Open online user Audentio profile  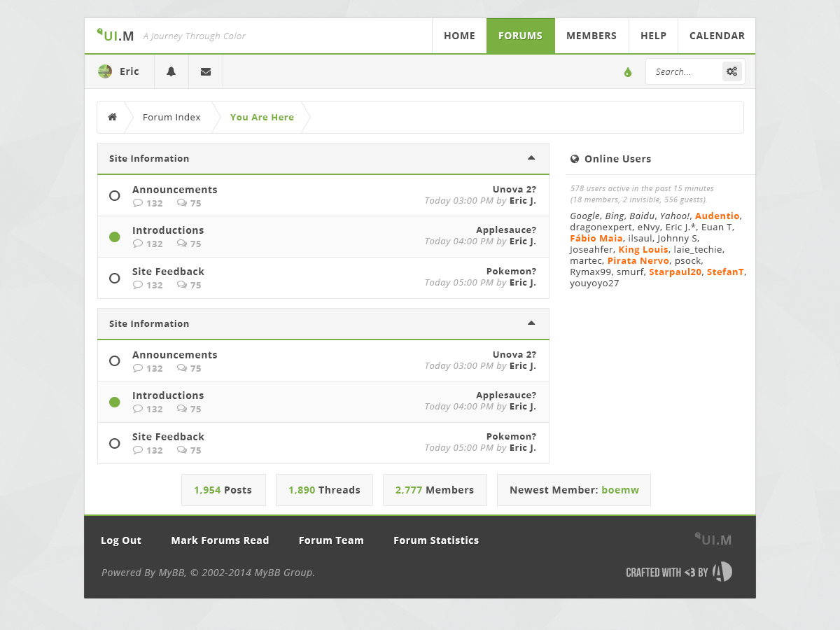click(x=717, y=216)
